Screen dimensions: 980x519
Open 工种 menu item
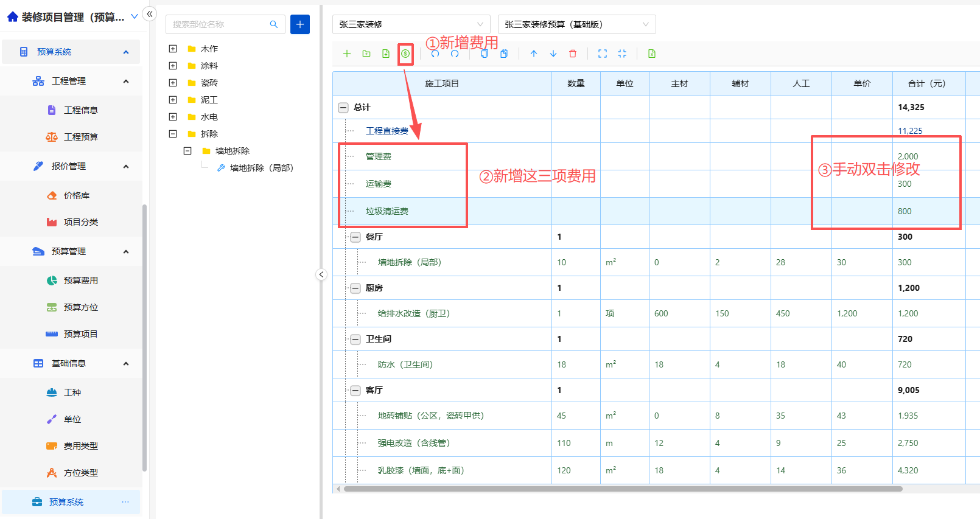click(x=71, y=392)
